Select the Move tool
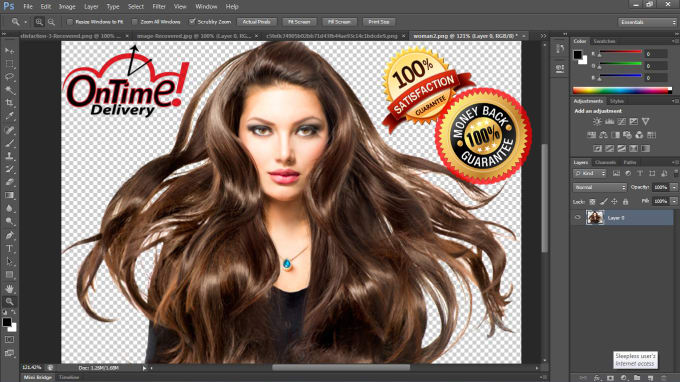 tap(9, 51)
